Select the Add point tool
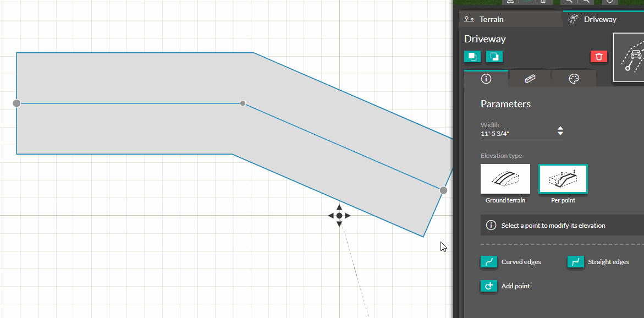This screenshot has height=318, width=644. 489,286
